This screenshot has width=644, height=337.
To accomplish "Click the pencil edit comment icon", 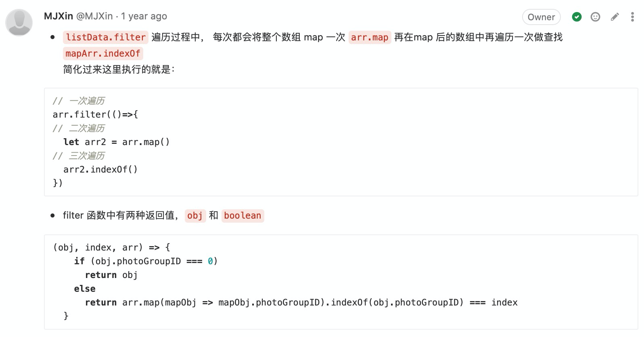I will [615, 17].
